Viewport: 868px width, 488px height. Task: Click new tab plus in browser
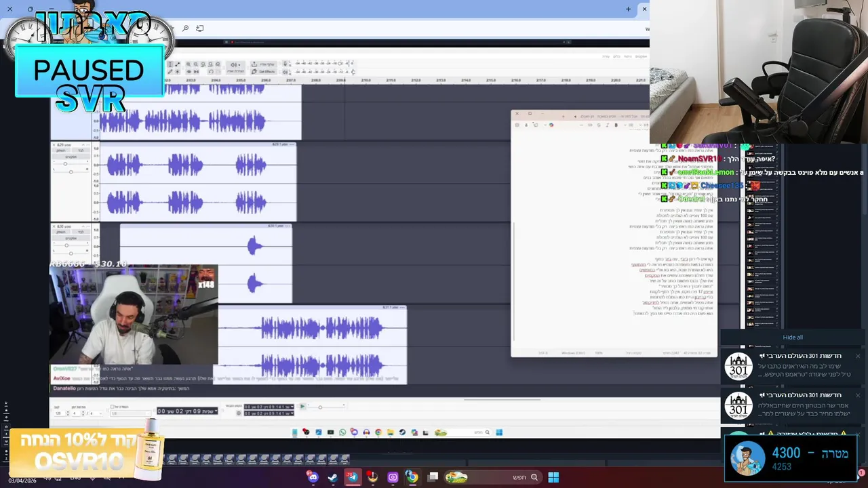pyautogui.click(x=628, y=9)
